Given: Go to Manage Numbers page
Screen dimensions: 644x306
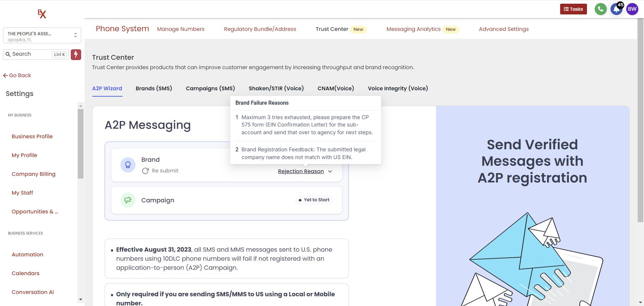Looking at the screenshot, I should point(180,29).
